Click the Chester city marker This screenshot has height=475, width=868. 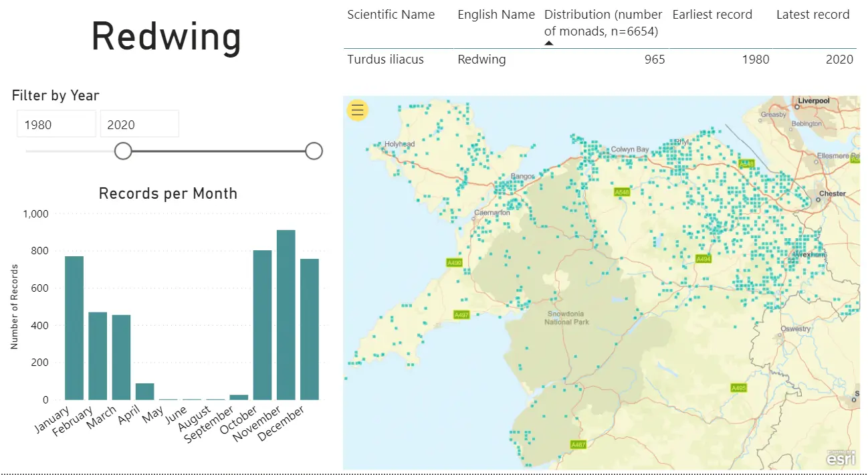pos(820,199)
